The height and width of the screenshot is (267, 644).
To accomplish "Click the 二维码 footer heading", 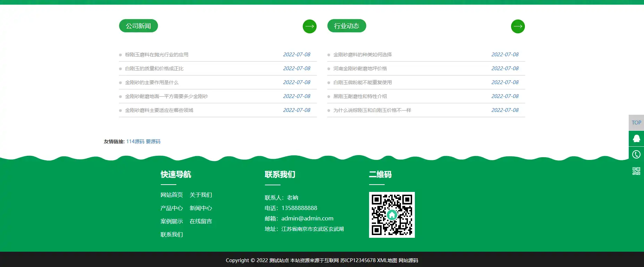I will point(380,175).
